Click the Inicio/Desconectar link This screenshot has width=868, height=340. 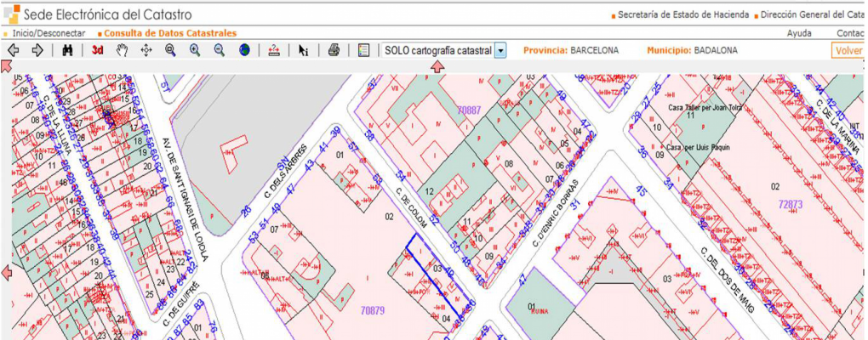coord(49,32)
